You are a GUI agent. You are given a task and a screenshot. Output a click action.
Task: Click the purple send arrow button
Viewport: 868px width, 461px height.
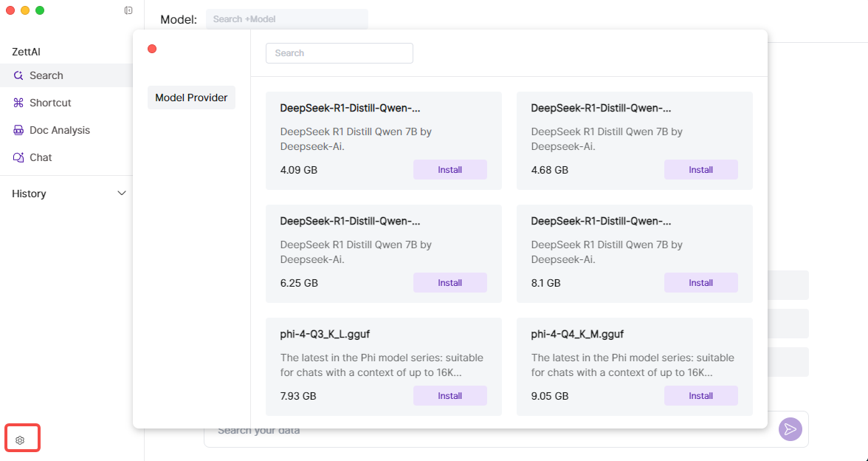790,429
